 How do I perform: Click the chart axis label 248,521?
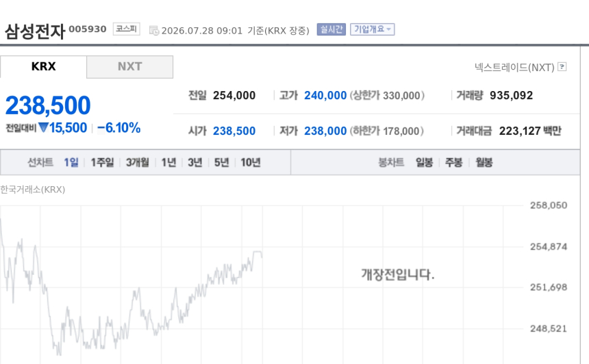pyautogui.click(x=549, y=328)
